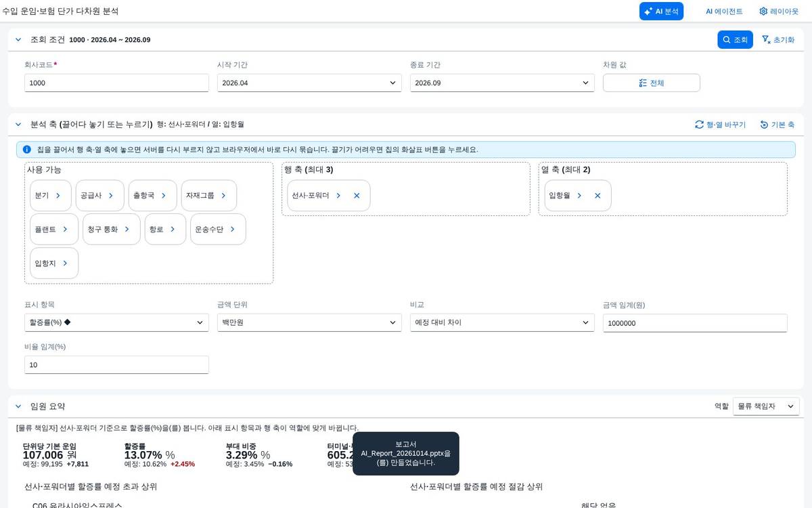The height and width of the screenshot is (508, 812).
Task: Open the 금액 단위 dropdown
Action: point(309,322)
